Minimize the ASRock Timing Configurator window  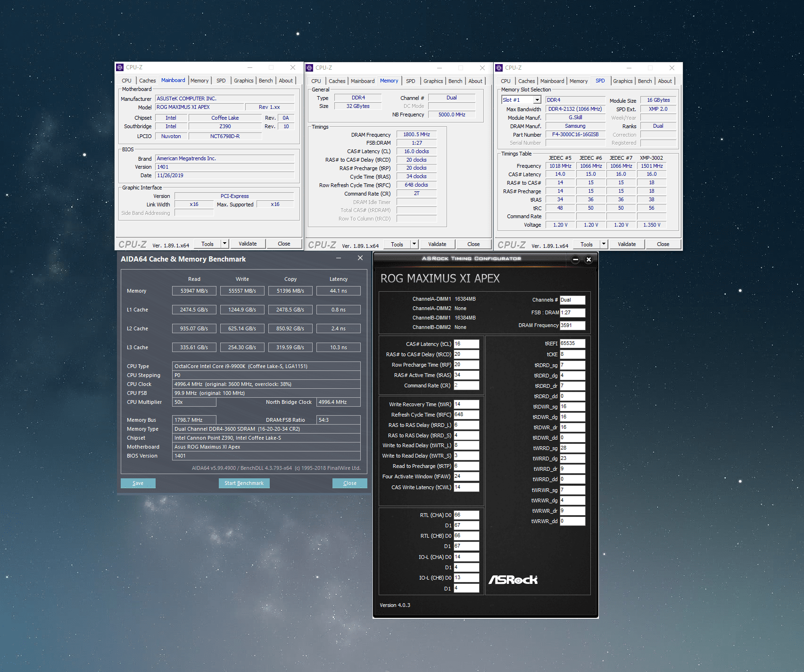(575, 260)
